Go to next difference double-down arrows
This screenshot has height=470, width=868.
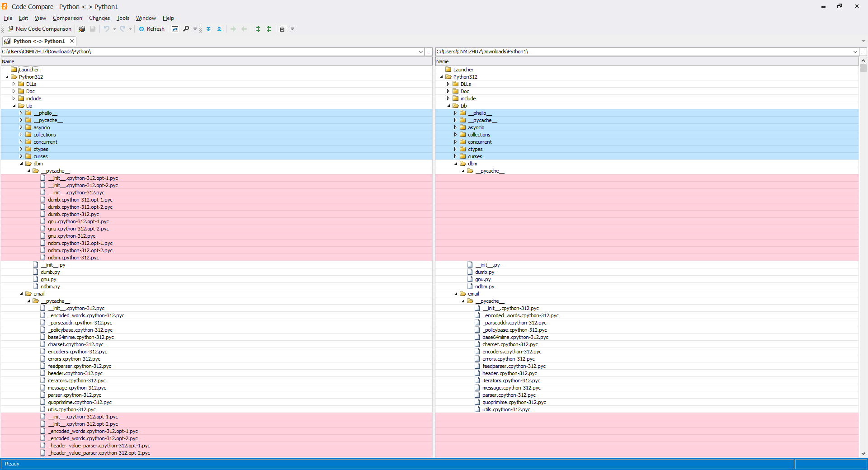coord(208,29)
